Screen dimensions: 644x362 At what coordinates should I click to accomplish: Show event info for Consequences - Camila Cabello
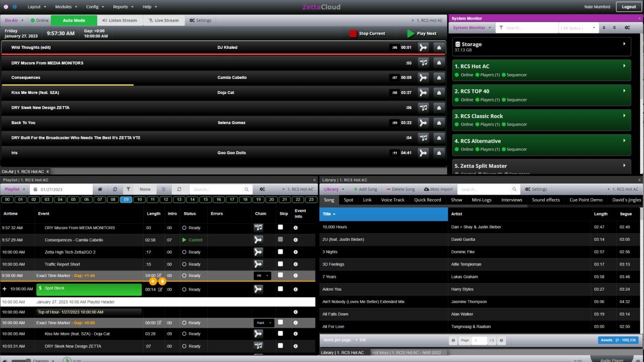pyautogui.click(x=295, y=240)
